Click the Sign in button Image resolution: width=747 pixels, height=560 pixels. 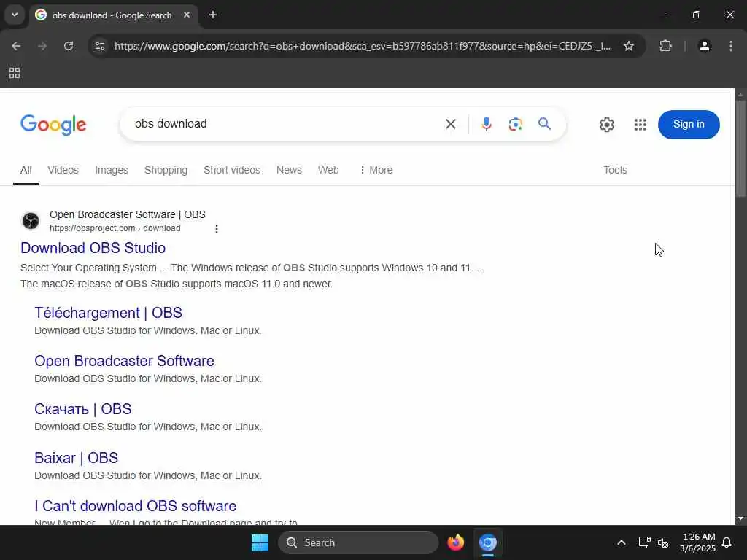pyautogui.click(x=689, y=125)
